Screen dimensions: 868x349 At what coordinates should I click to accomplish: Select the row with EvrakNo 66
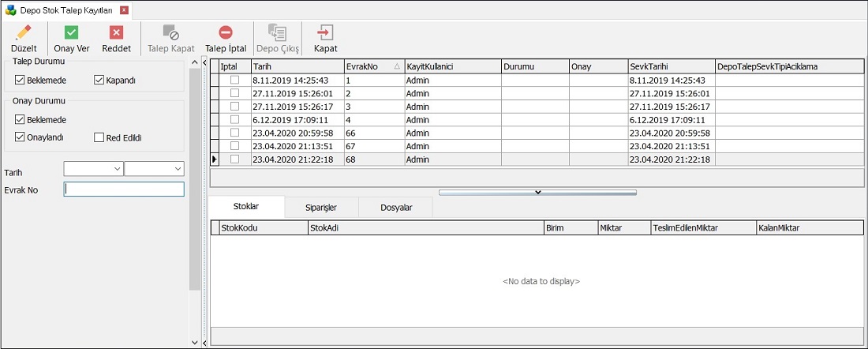point(537,133)
